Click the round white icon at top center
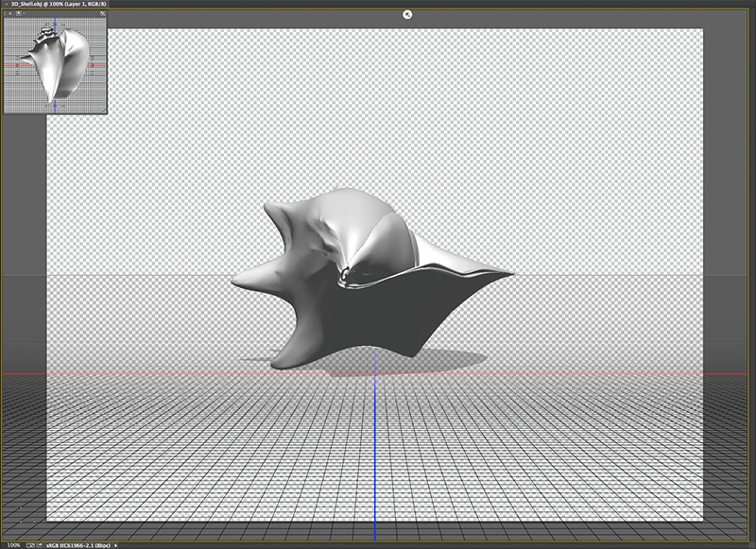 [x=407, y=14]
